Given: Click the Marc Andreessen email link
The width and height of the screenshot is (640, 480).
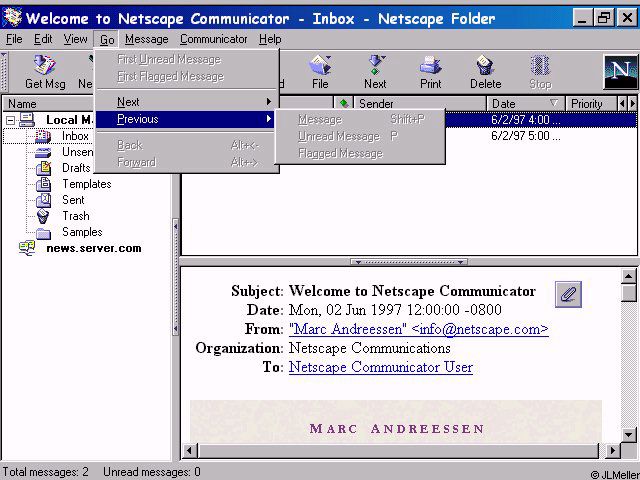Looking at the screenshot, I should click(x=419, y=329).
